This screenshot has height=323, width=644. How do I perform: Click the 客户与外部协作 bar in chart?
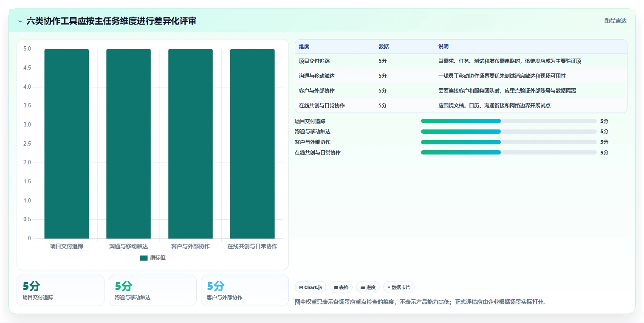coord(190,144)
